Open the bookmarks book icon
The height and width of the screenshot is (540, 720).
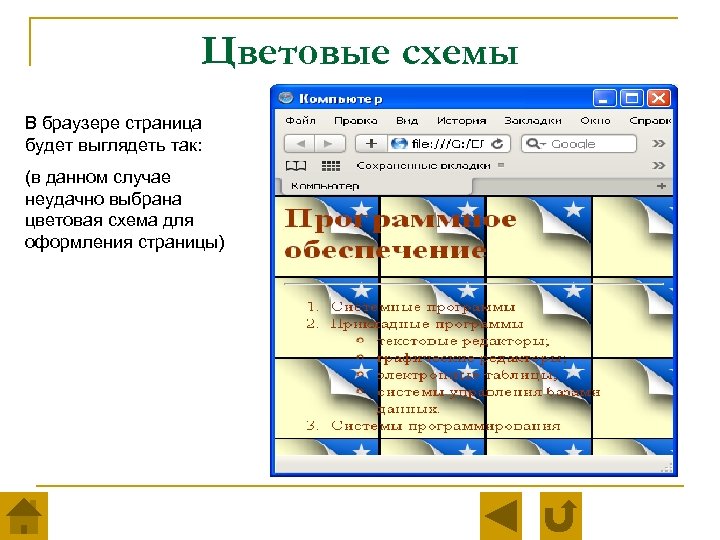296,166
